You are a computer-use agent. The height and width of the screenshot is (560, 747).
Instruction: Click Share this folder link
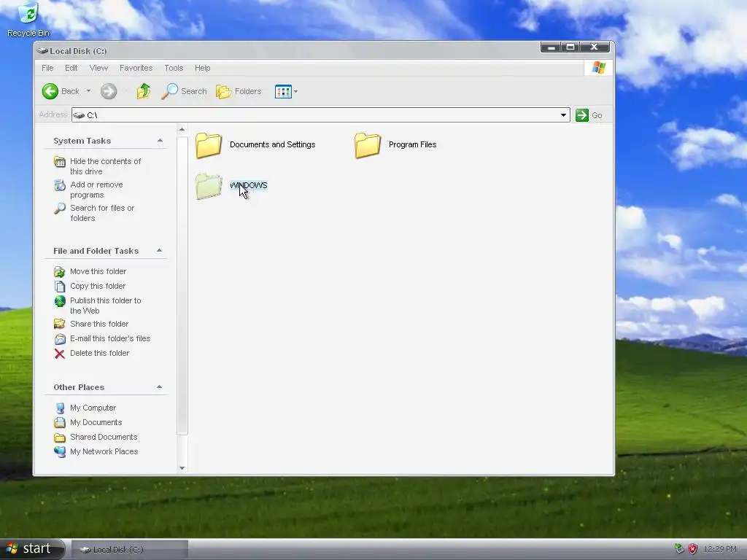click(x=99, y=324)
